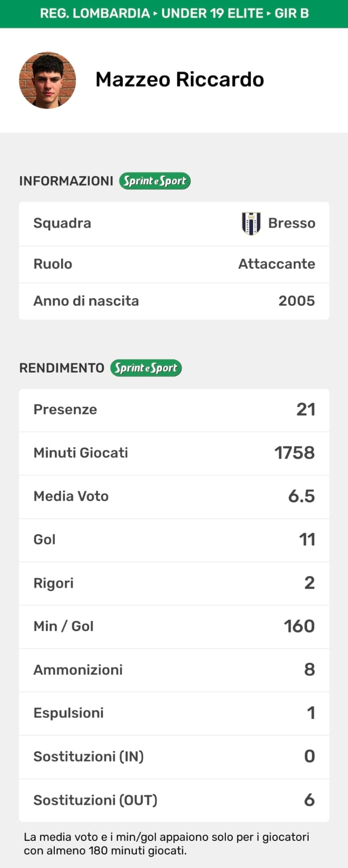The width and height of the screenshot is (348, 868).
Task: Click Sprint e Sport logo beside Rendimento
Action: 146,368
